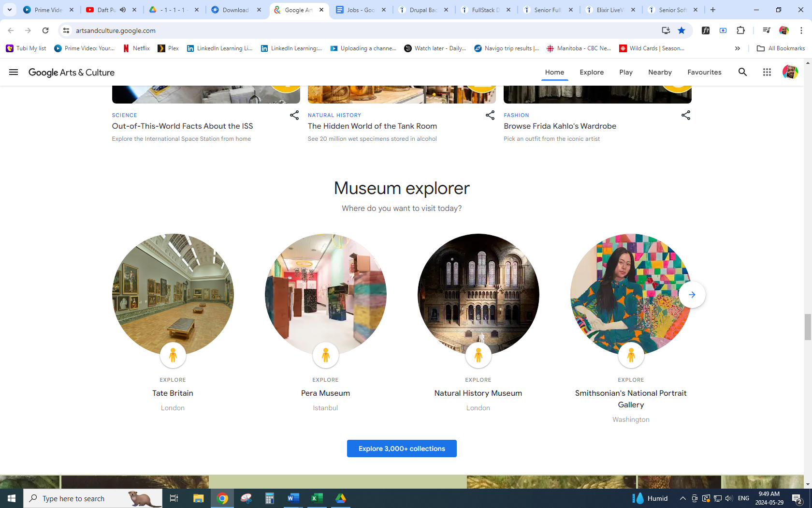
Task: Click the search magnifier icon
Action: click(x=742, y=72)
